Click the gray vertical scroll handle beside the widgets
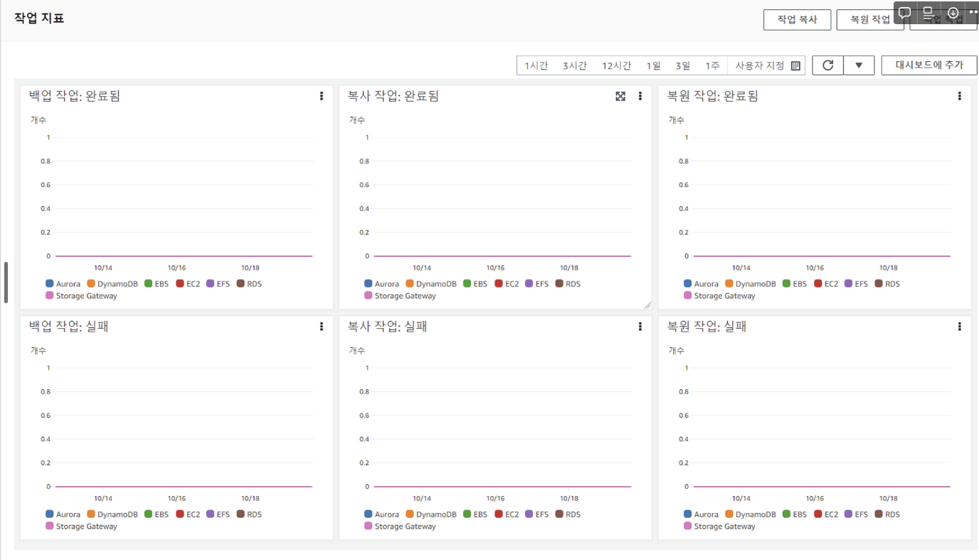The width and height of the screenshot is (979, 560). tap(6, 282)
